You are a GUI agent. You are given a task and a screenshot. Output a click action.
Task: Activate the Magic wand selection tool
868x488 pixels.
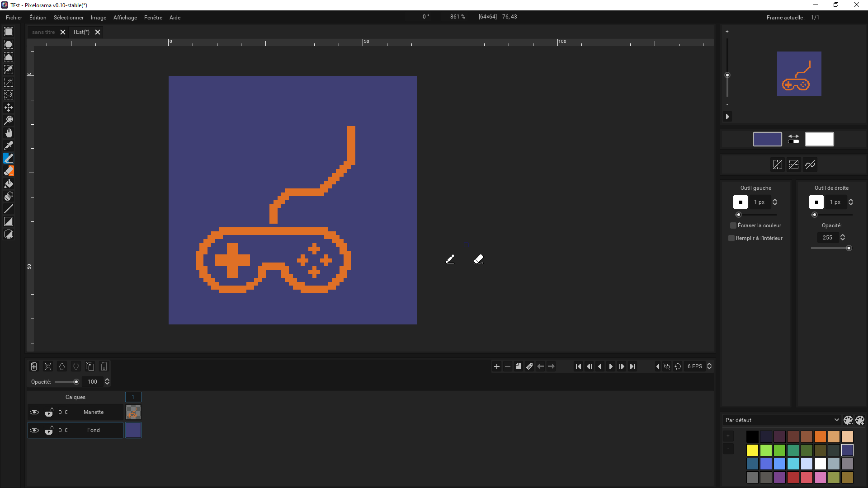[x=8, y=82]
